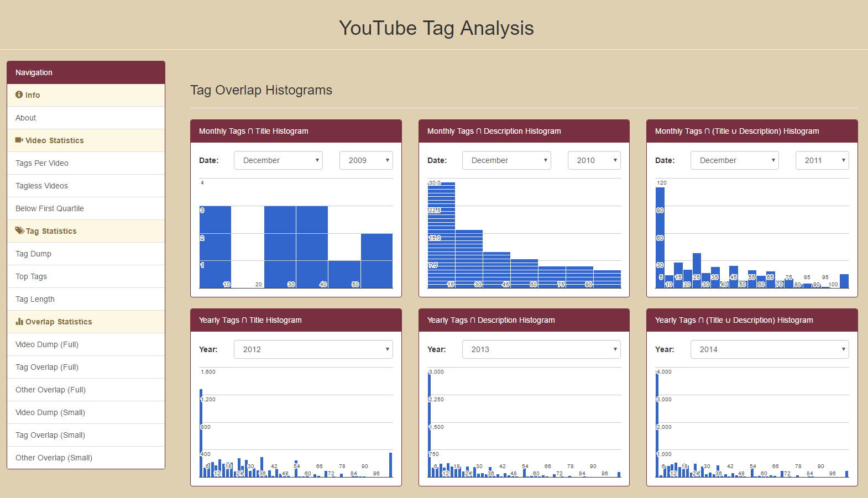Screen dimensions: 868x498
Task: Click the YouTube Tag Analysis title
Action: click(x=436, y=28)
